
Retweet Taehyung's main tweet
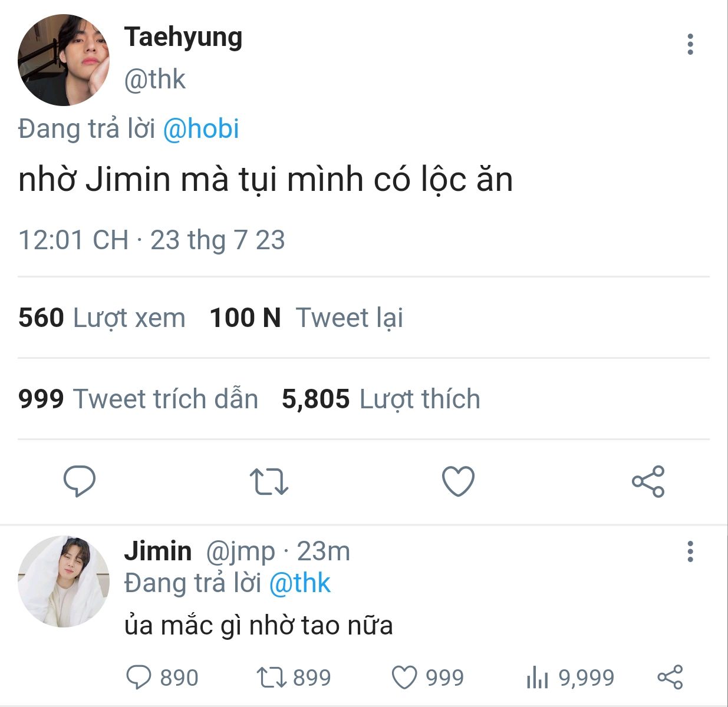269,481
